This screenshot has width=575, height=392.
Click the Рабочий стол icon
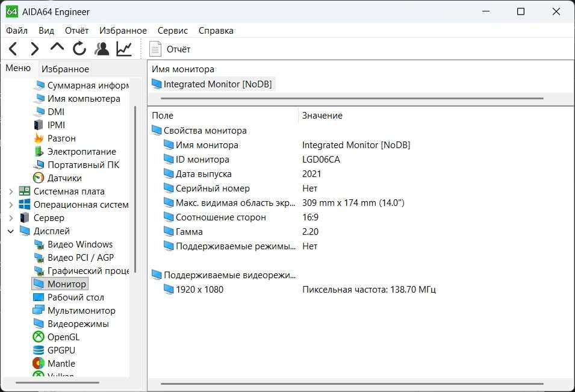click(39, 297)
